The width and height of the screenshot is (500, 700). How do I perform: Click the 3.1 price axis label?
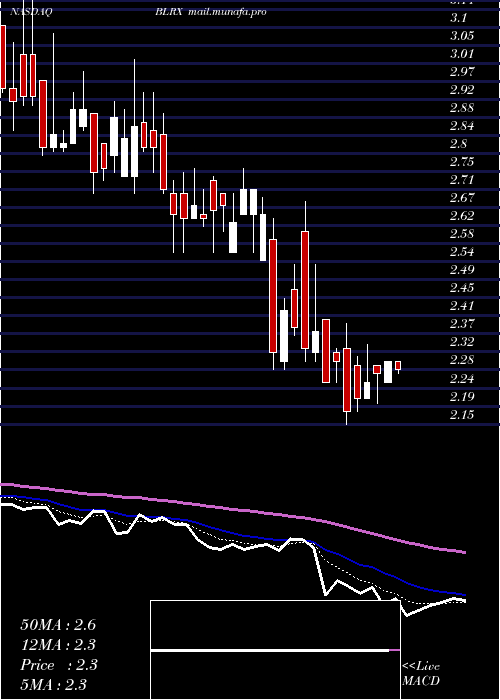[459, 18]
